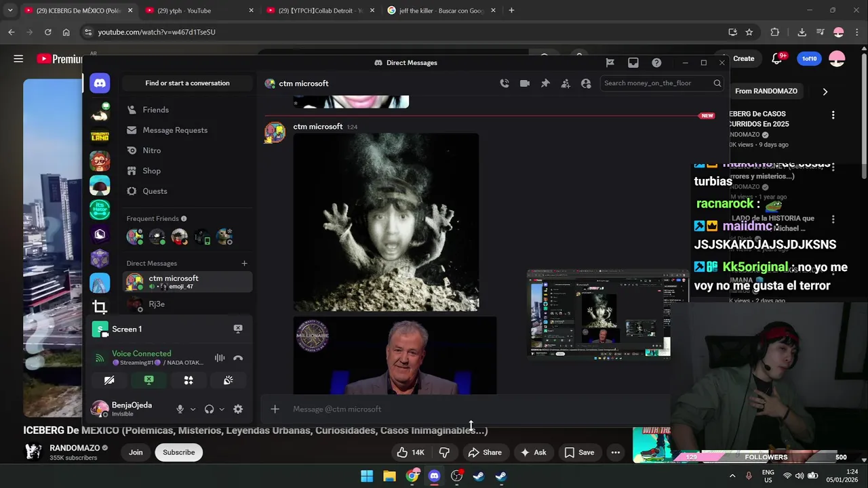Open Discord user settings gear
Screen dimensions: 868x488
(x=238, y=409)
